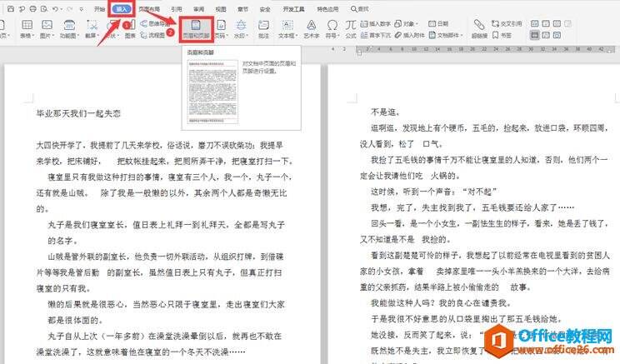Click the line starting 大四快开学了
This screenshot has height=364, width=620.
[159, 146]
